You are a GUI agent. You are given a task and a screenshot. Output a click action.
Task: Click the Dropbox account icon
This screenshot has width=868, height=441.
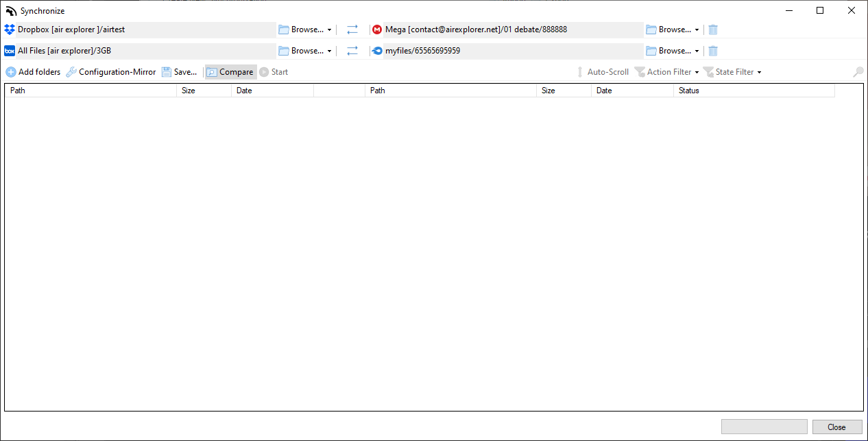(9, 29)
